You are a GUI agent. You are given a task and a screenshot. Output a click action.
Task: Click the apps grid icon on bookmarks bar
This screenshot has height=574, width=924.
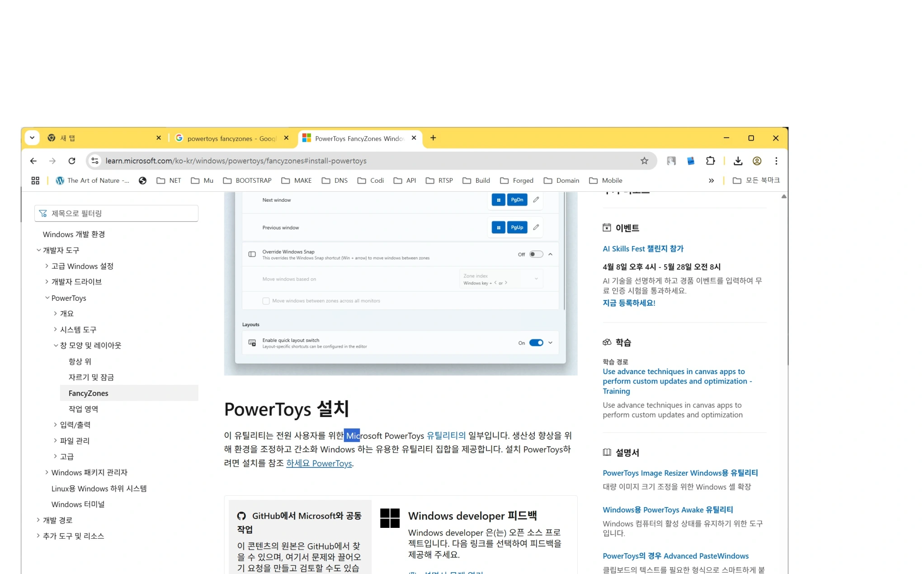point(35,180)
